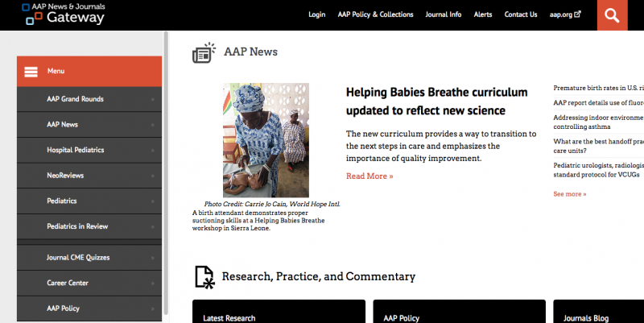This screenshot has width=644, height=323.
Task: Click the sidebar vertical scrollbar
Action: point(167,161)
